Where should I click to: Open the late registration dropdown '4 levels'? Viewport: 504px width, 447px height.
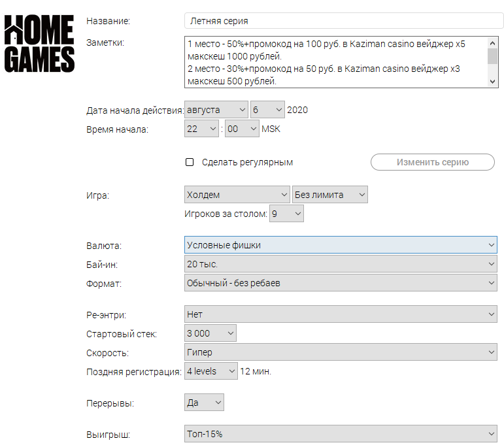[x=211, y=371]
